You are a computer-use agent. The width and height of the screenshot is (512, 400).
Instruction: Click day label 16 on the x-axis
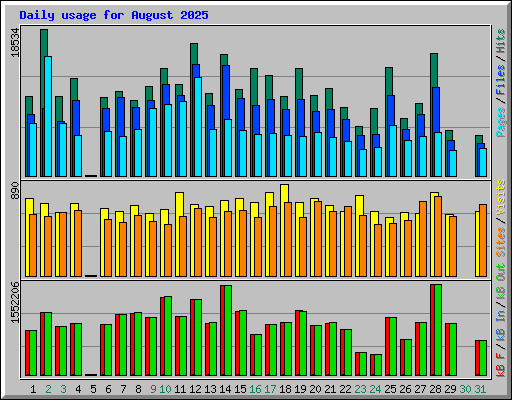(255, 389)
